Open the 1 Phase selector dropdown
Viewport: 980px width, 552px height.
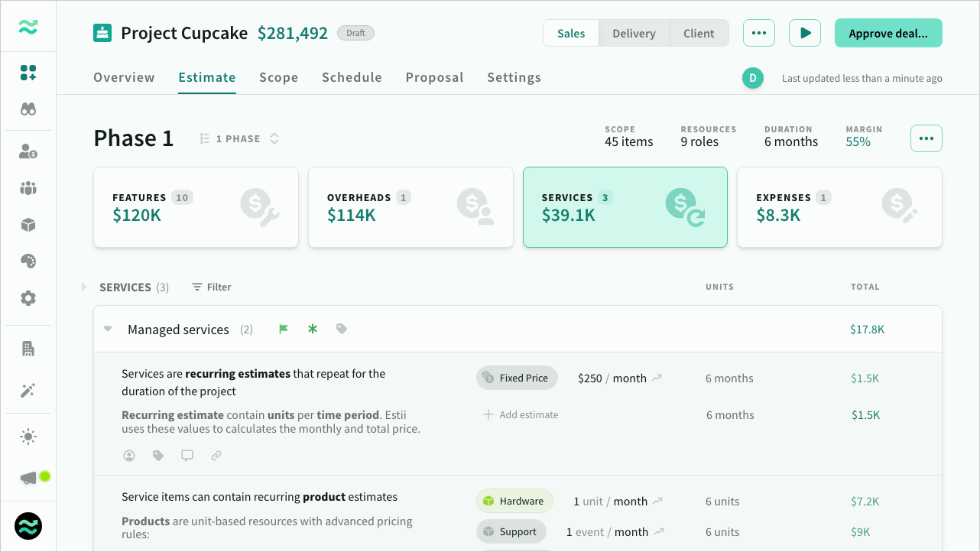(239, 139)
